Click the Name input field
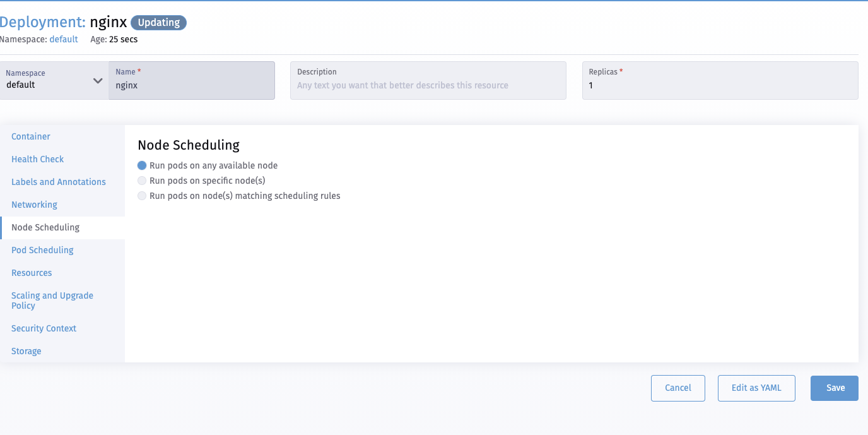This screenshot has height=435, width=868. (x=191, y=85)
